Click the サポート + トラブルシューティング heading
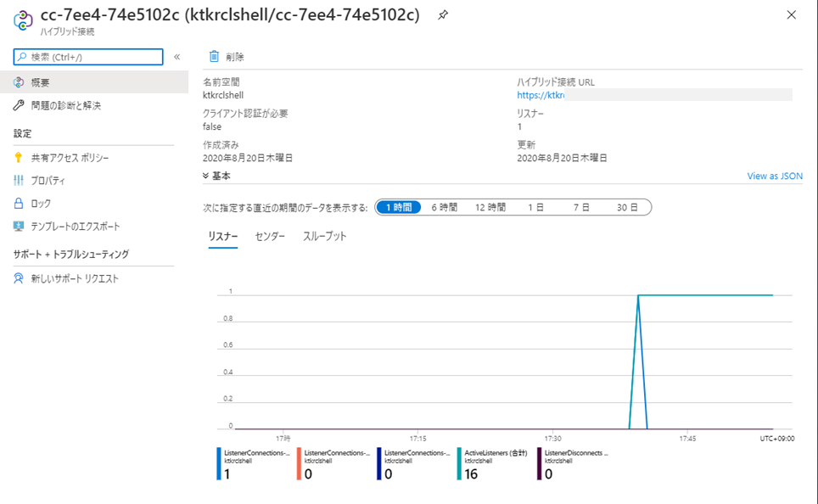 [71, 254]
